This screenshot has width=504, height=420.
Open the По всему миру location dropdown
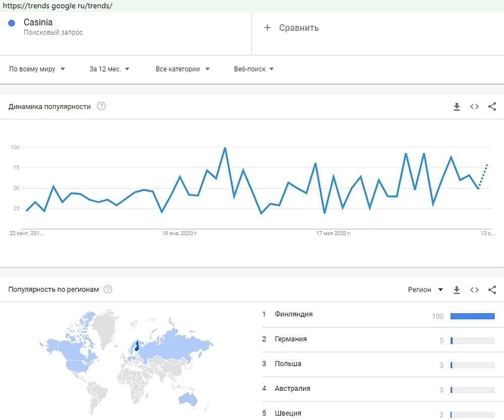pos(37,69)
